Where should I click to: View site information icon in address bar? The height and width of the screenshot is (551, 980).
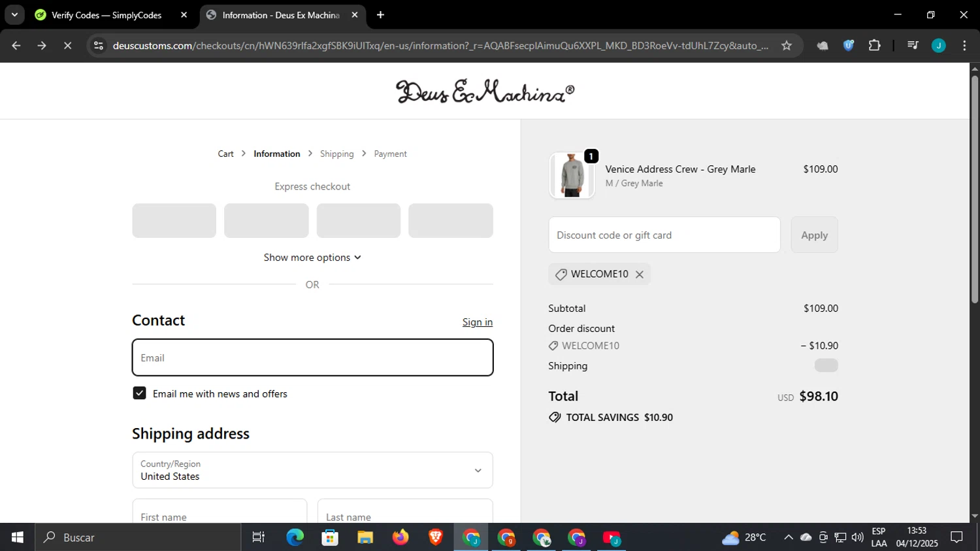point(99,46)
